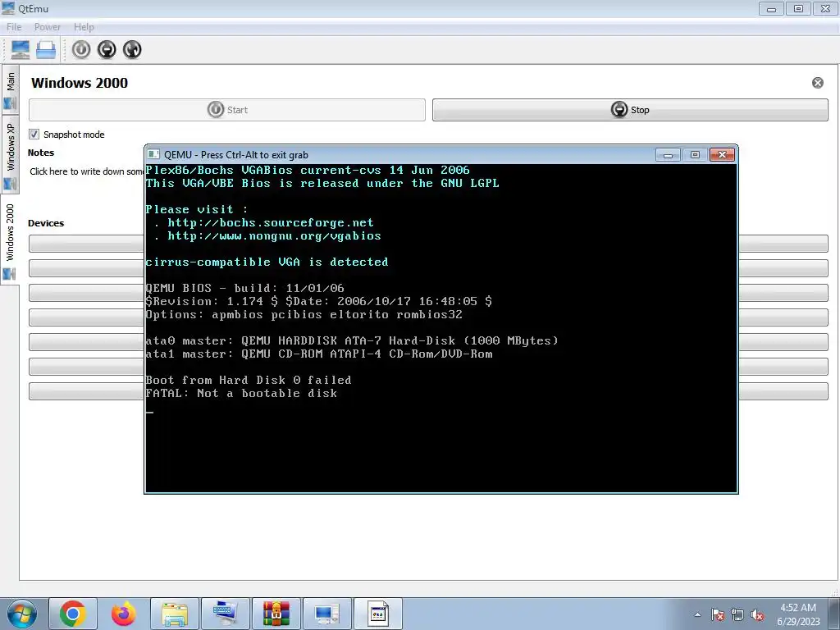Click the Stop button for Windows 2000
Image resolution: width=840 pixels, height=630 pixels.
[x=630, y=110]
